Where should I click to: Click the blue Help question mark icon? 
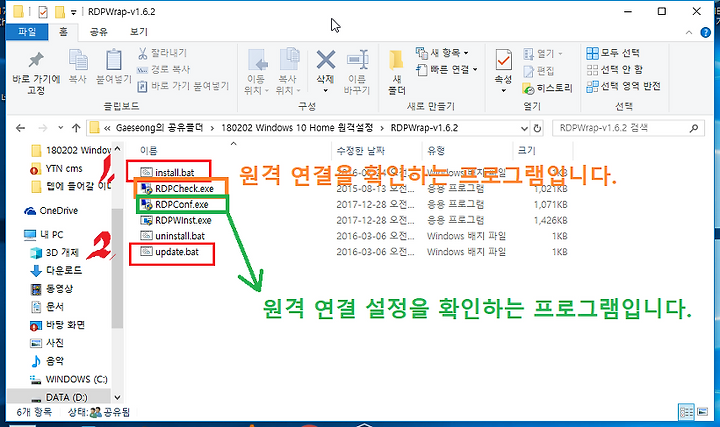pos(705,32)
